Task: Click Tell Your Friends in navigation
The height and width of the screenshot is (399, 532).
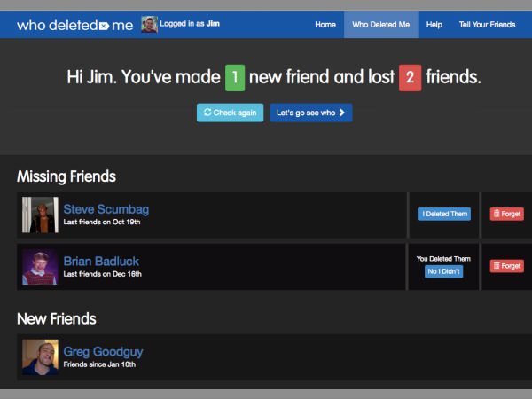Action: click(487, 25)
